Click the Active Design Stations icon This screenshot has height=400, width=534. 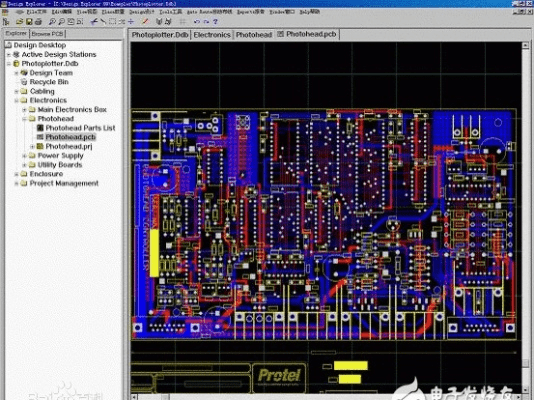point(16,54)
